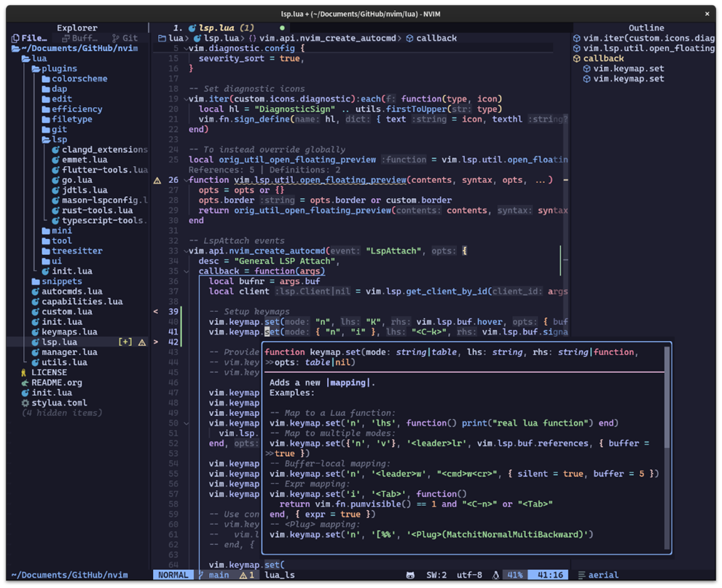
Task: Click the Linux penguin icon in statusline
Action: click(495, 575)
